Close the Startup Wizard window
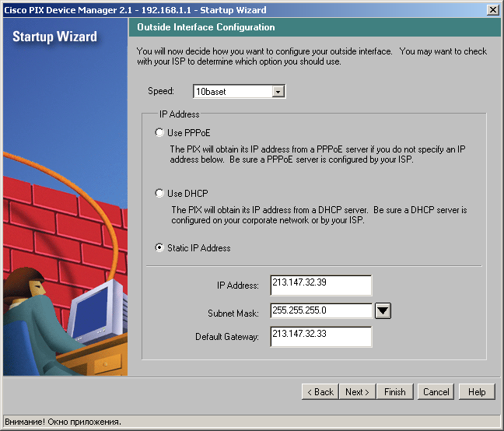Viewport: 504px width, 431px height. [x=493, y=10]
